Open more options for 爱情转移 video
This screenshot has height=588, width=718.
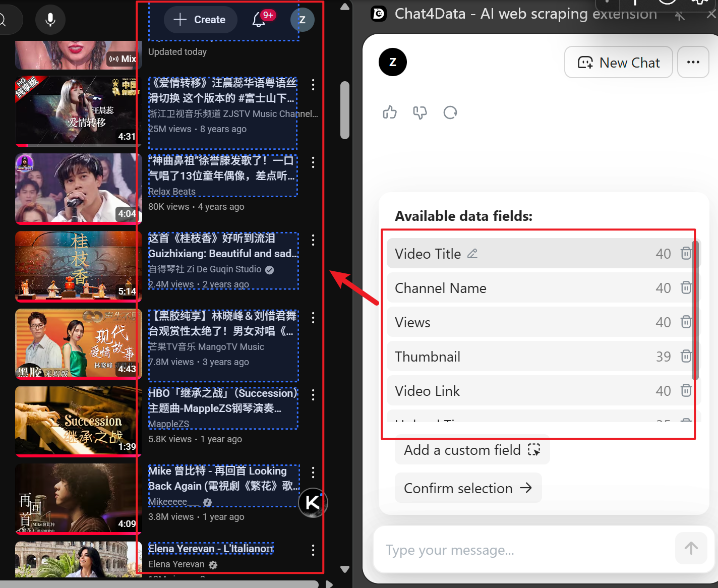click(x=313, y=85)
